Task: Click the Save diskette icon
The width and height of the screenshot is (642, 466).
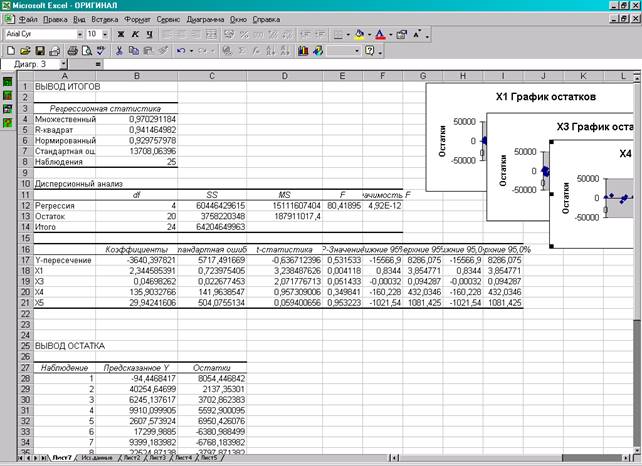Action: pos(40,50)
